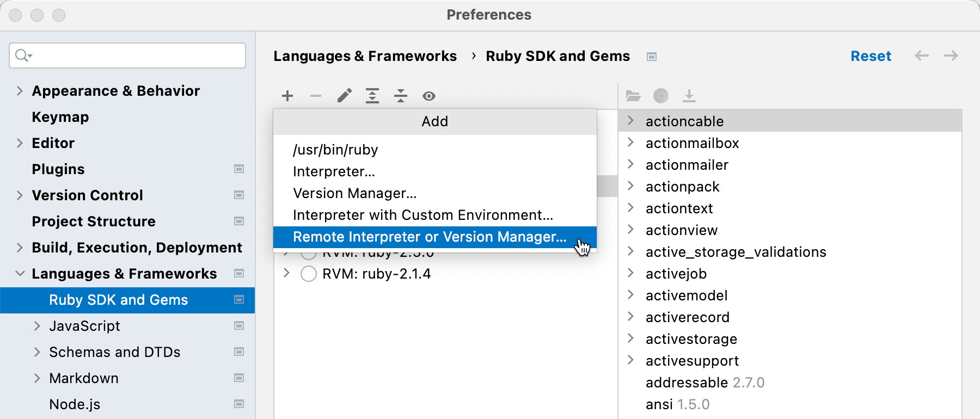Expand the JavaScript settings node
The image size is (980, 419).
(37, 326)
